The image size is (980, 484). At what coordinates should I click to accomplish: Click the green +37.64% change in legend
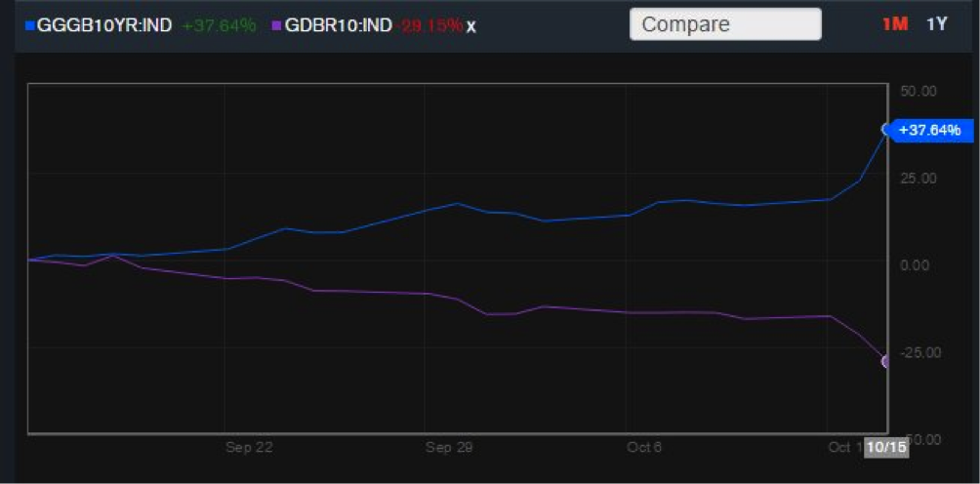[x=219, y=25]
